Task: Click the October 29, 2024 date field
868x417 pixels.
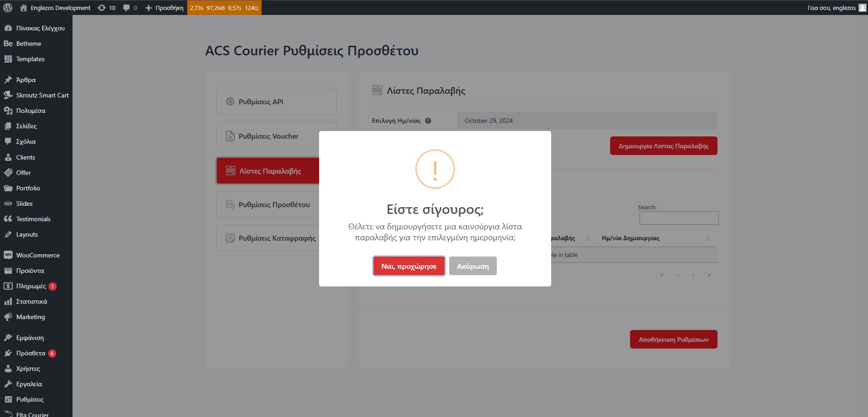Action: [587, 121]
